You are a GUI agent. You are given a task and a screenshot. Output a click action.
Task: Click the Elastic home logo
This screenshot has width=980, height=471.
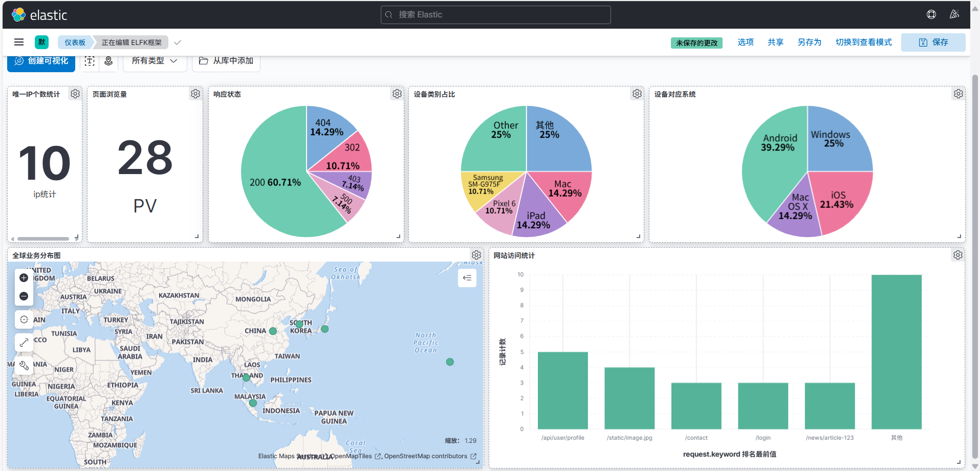(39, 15)
